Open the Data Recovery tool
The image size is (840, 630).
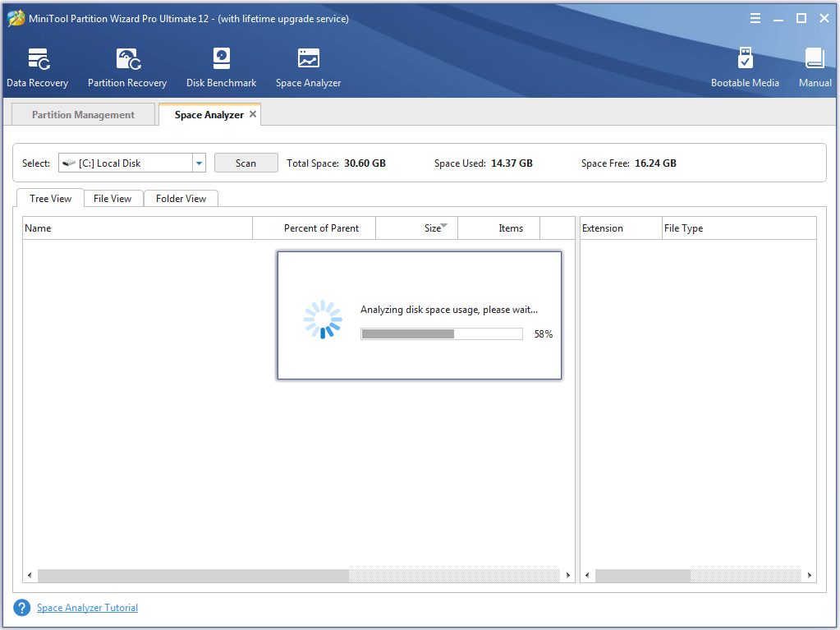point(38,67)
